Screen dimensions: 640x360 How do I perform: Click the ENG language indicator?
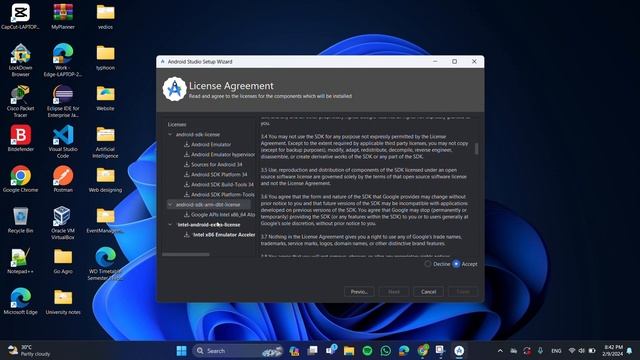point(556,351)
